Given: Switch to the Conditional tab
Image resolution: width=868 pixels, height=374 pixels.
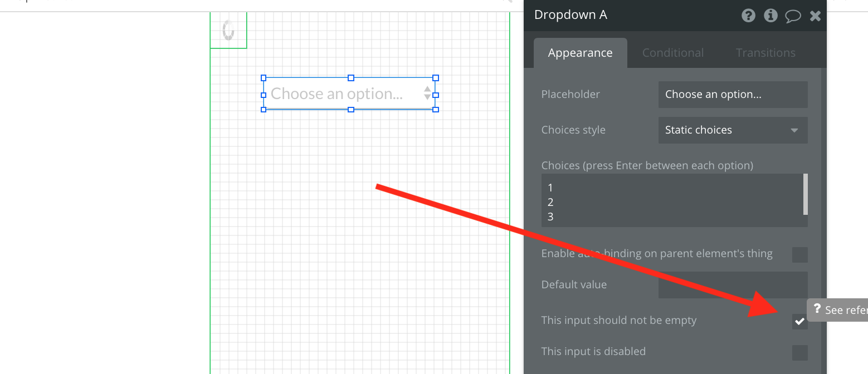Looking at the screenshot, I should pyautogui.click(x=673, y=53).
